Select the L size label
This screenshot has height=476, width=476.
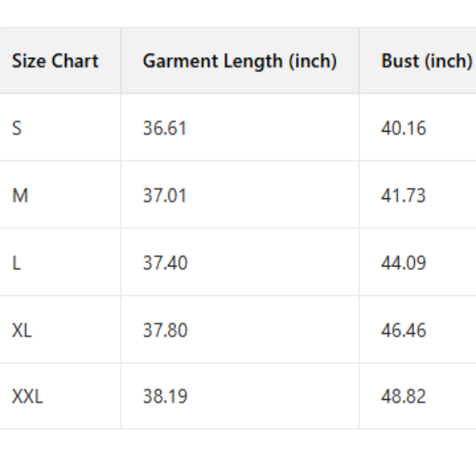pos(17,263)
